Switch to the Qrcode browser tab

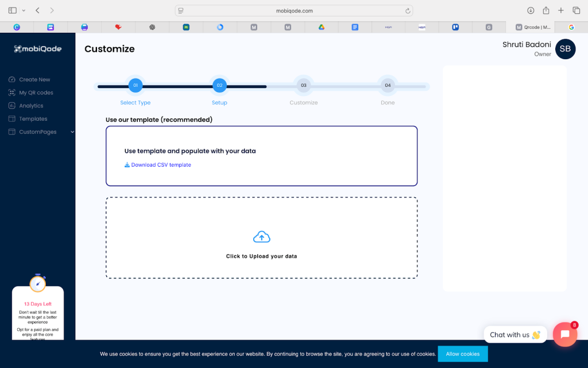click(x=534, y=27)
